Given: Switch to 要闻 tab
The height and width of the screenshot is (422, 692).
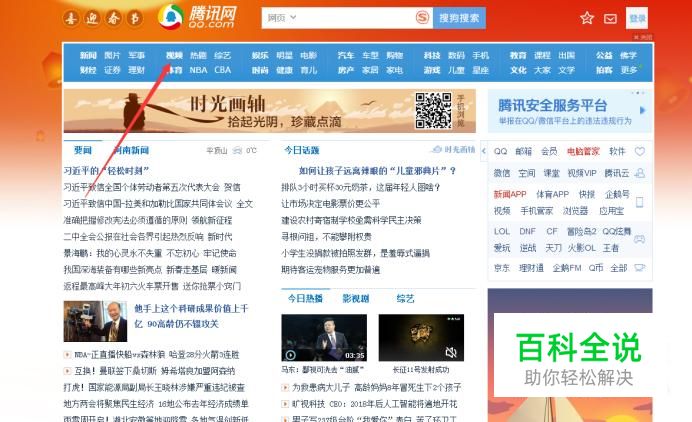Looking at the screenshot, I should (x=83, y=150).
